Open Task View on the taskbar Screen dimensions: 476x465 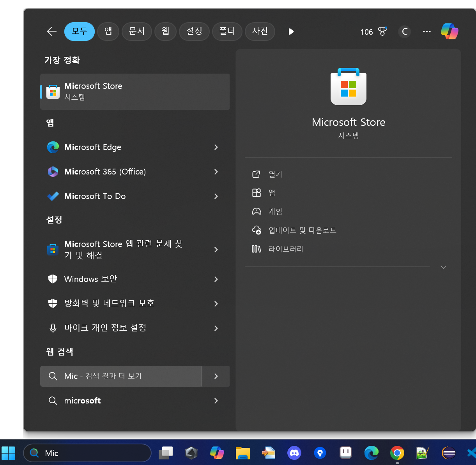tap(166, 453)
